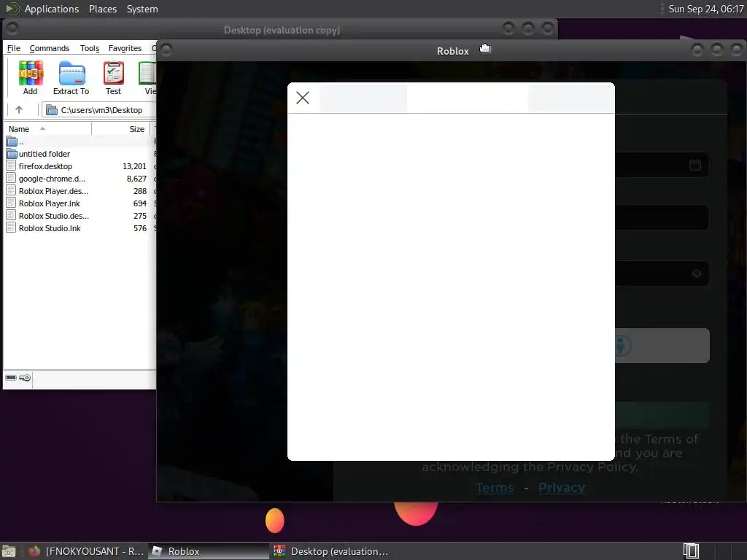Sort the file list by the Size column
This screenshot has height=560, width=747.
[x=121, y=129]
